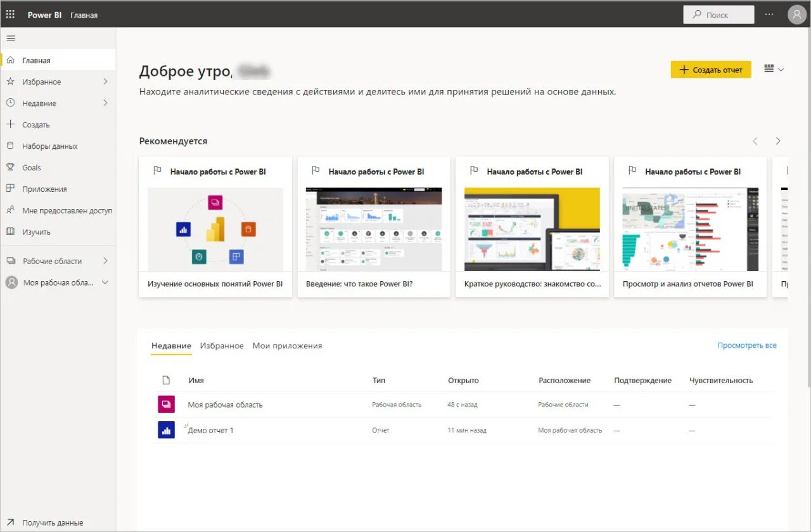Expand the Недавние chevron
Screen dimensions: 811x532
coord(105,103)
